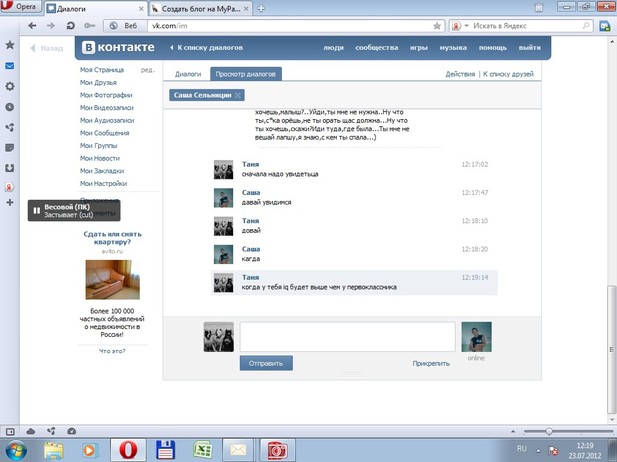Click выйти to log out
This screenshot has width=617, height=462.
click(529, 48)
